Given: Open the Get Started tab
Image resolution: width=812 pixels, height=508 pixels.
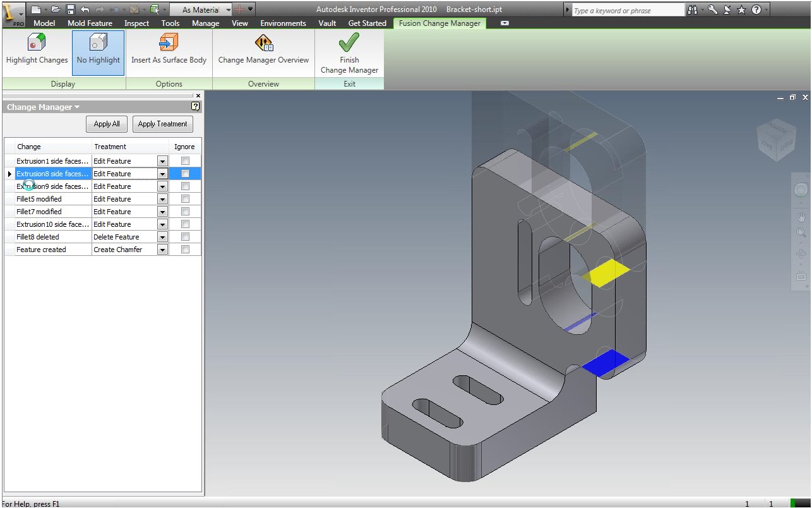Looking at the screenshot, I should pyautogui.click(x=367, y=23).
